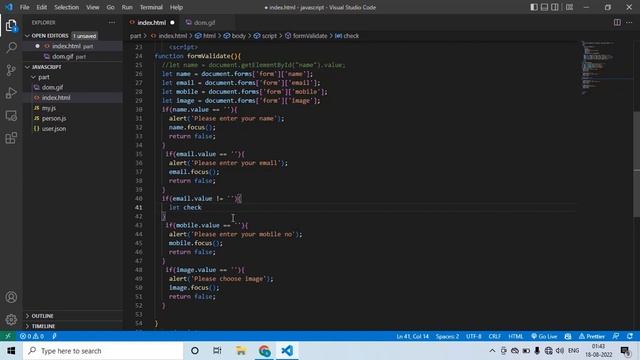Click Ln 41, Col 14 in status bar

pyautogui.click(x=412, y=336)
